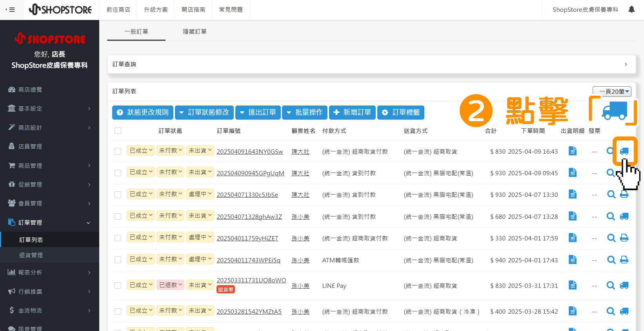Tick checkbox for order 202503311731UQ8oWO

[118, 286]
